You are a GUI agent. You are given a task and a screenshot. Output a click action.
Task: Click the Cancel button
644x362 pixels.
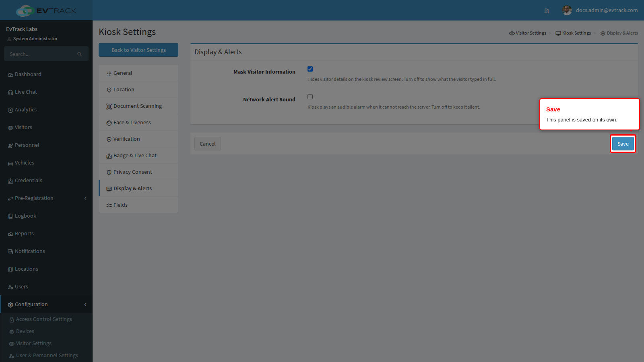(208, 144)
